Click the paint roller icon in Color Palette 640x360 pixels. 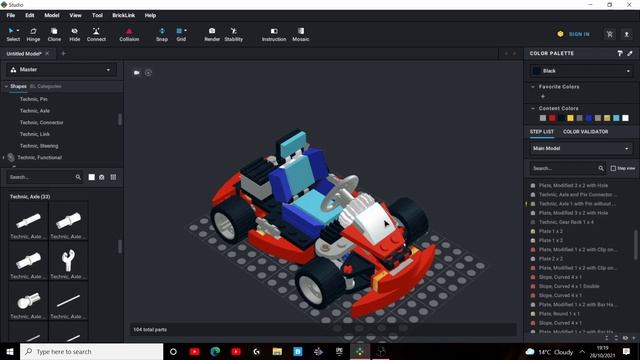620,53
